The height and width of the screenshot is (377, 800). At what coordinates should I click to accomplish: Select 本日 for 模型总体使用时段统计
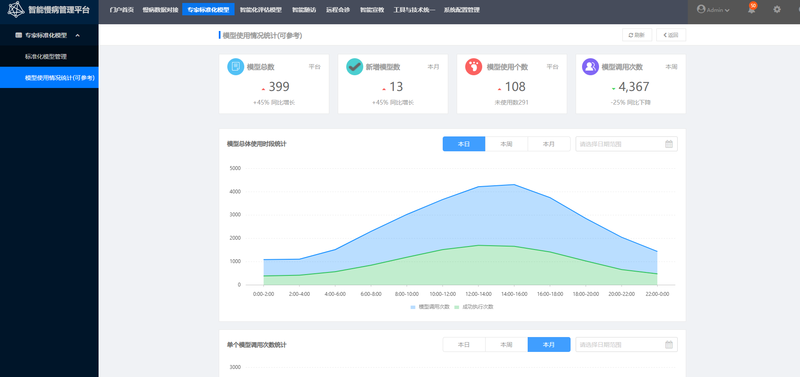point(464,144)
